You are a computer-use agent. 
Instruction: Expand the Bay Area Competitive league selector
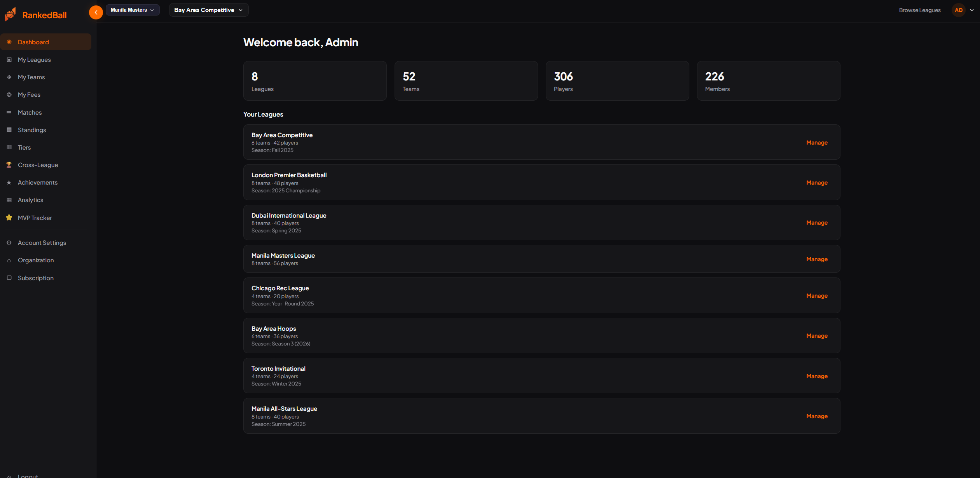coord(208,10)
